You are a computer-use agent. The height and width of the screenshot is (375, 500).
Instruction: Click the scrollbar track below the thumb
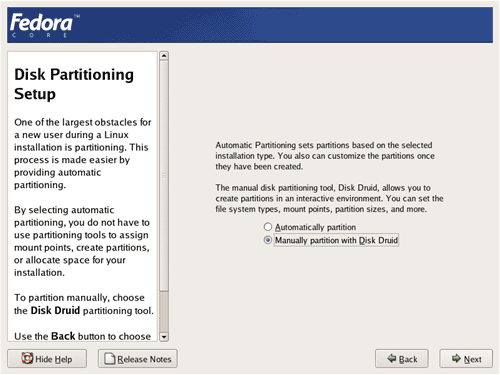click(164, 312)
